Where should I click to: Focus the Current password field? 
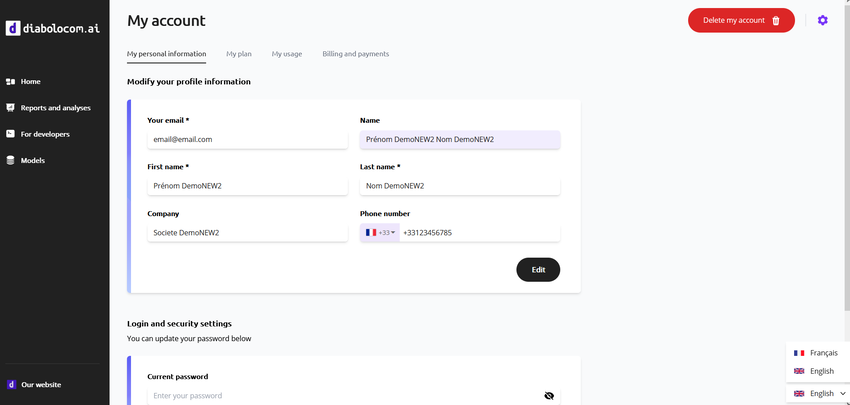click(x=340, y=396)
